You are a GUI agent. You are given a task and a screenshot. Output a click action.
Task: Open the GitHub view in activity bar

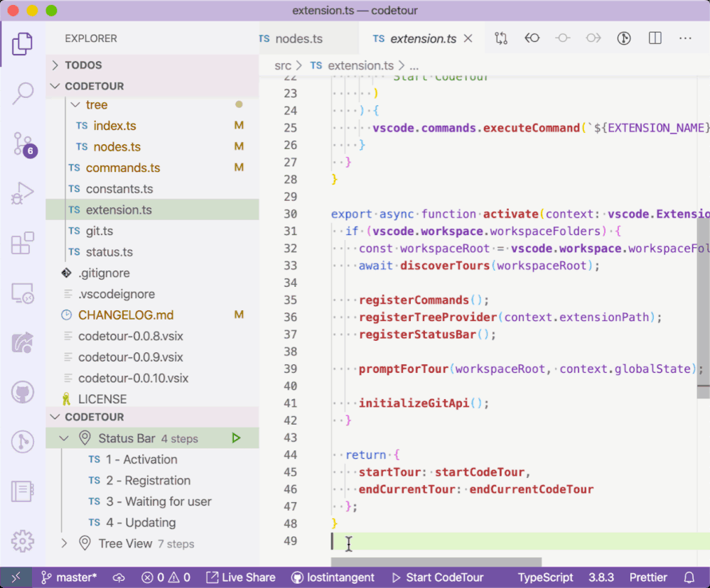[x=22, y=392]
